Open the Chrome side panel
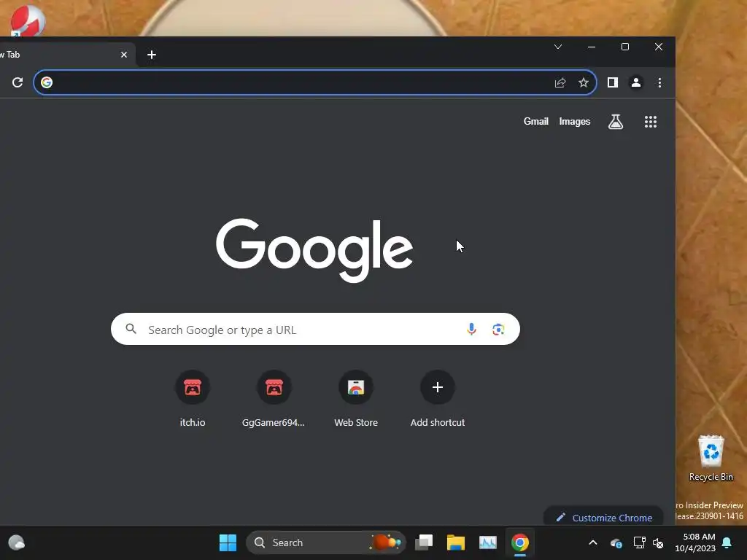Screen dimensions: 747x560 (x=613, y=82)
